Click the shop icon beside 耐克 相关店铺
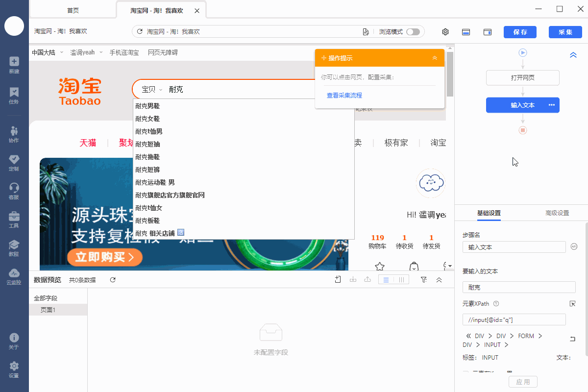This screenshot has width=588, height=392. click(180, 233)
